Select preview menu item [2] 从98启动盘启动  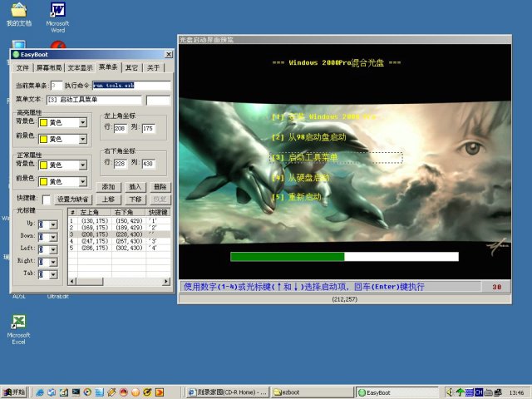point(308,137)
